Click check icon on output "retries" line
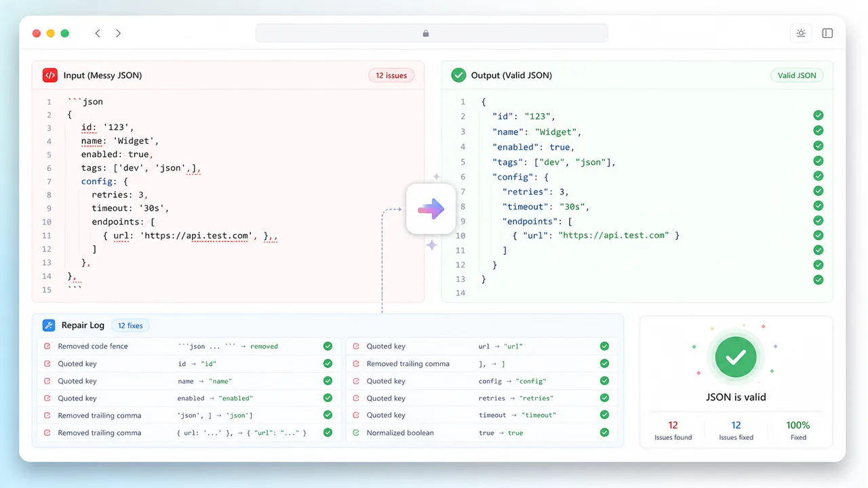 818,190
